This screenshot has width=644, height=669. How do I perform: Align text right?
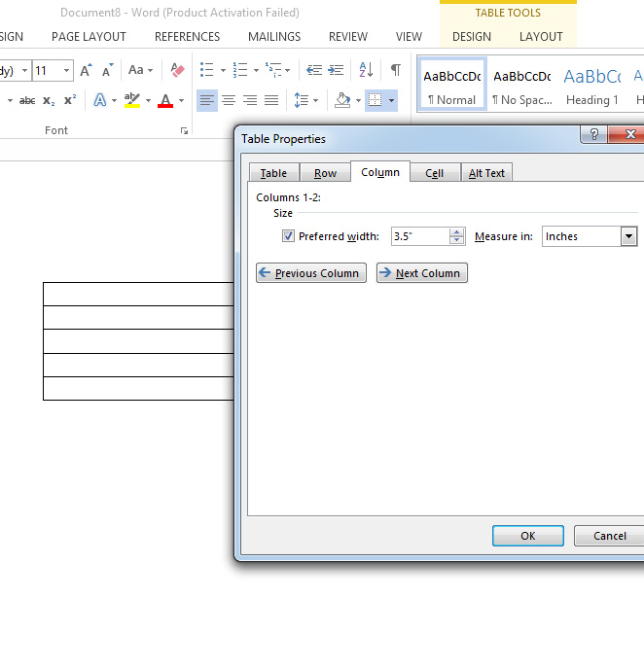coord(250,101)
